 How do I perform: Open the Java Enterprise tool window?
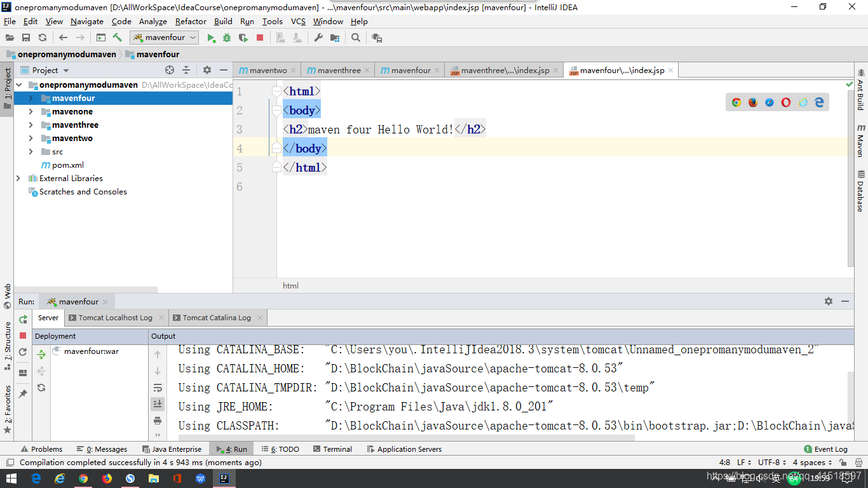172,449
